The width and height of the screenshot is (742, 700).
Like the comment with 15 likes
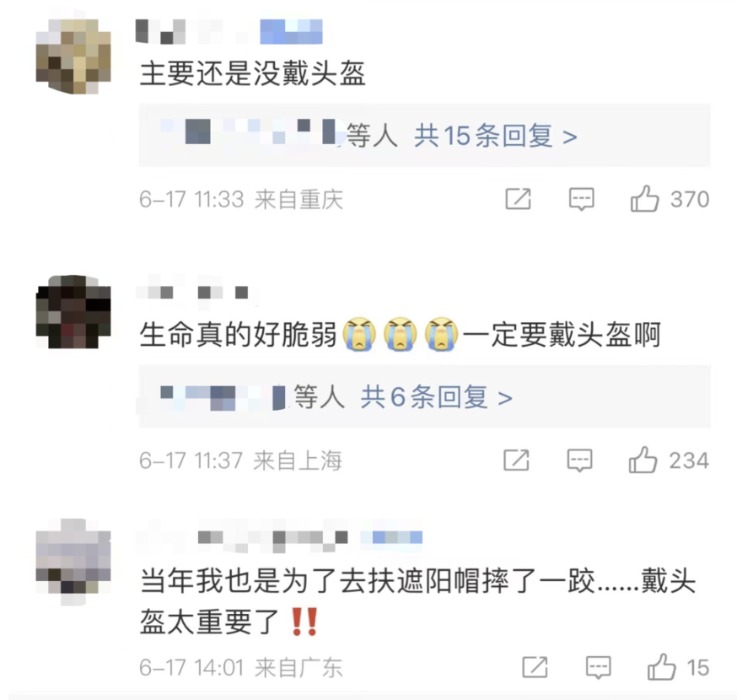(661, 667)
